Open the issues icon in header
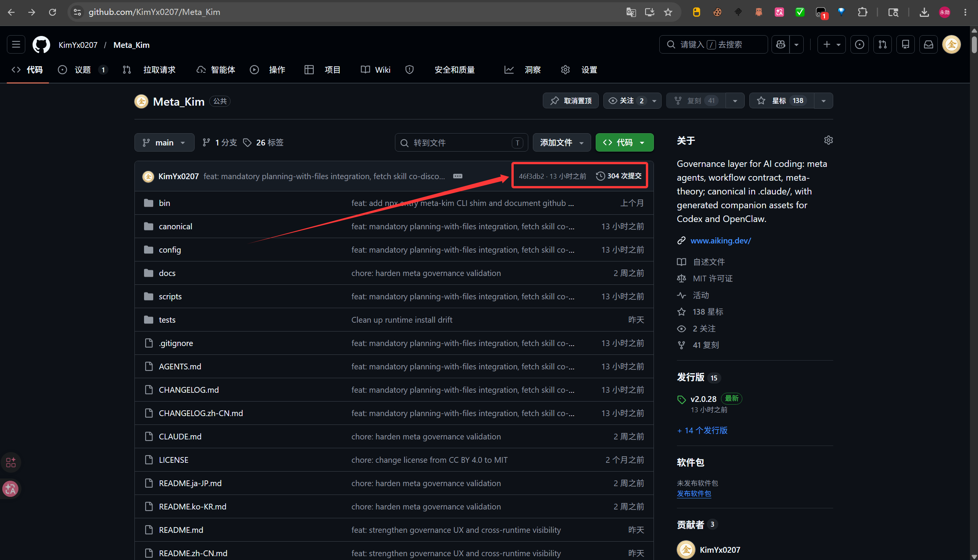978x560 pixels. point(860,45)
